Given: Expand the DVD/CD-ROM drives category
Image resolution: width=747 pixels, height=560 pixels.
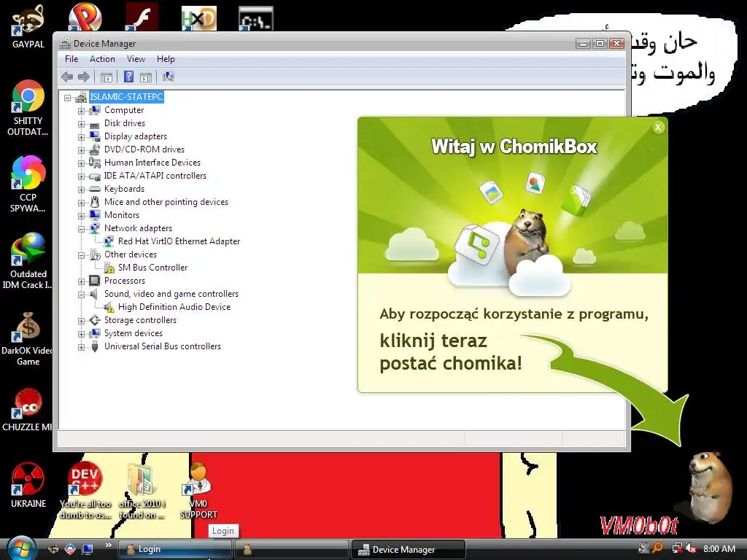Looking at the screenshot, I should [x=82, y=150].
